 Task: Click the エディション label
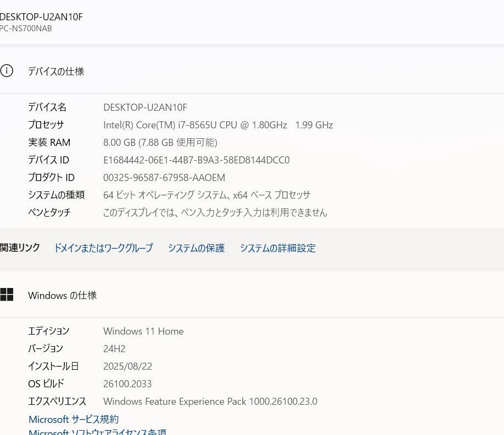click(49, 331)
